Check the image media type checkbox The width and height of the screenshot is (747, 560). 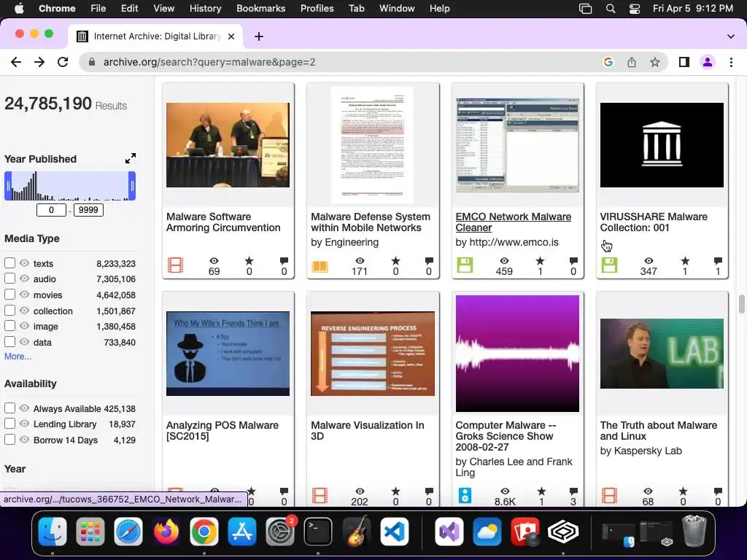9,326
